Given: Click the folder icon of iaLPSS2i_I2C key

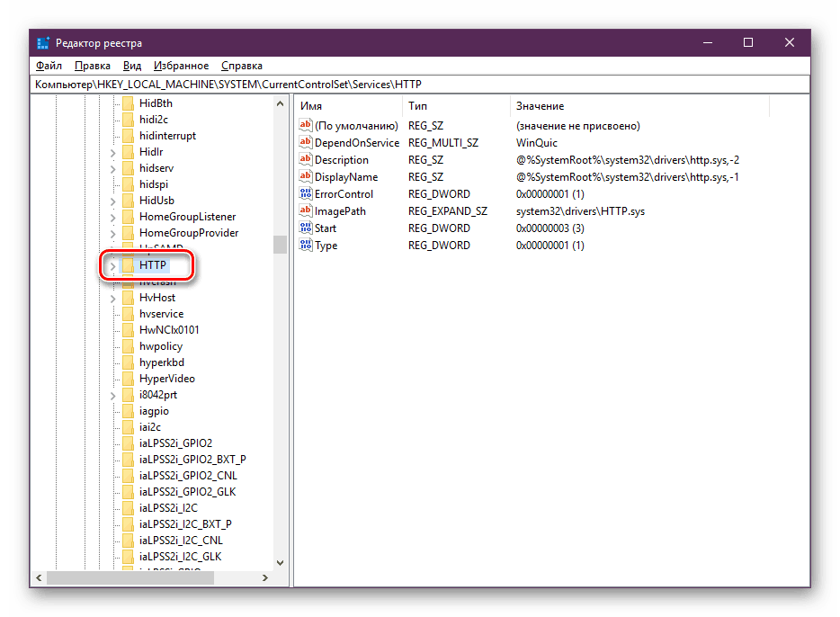Looking at the screenshot, I should click(x=128, y=508).
